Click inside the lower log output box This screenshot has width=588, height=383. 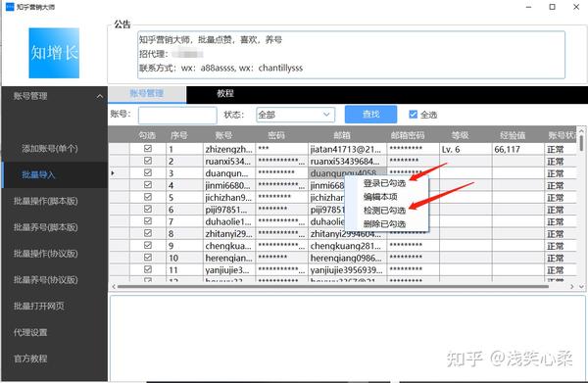(347, 337)
